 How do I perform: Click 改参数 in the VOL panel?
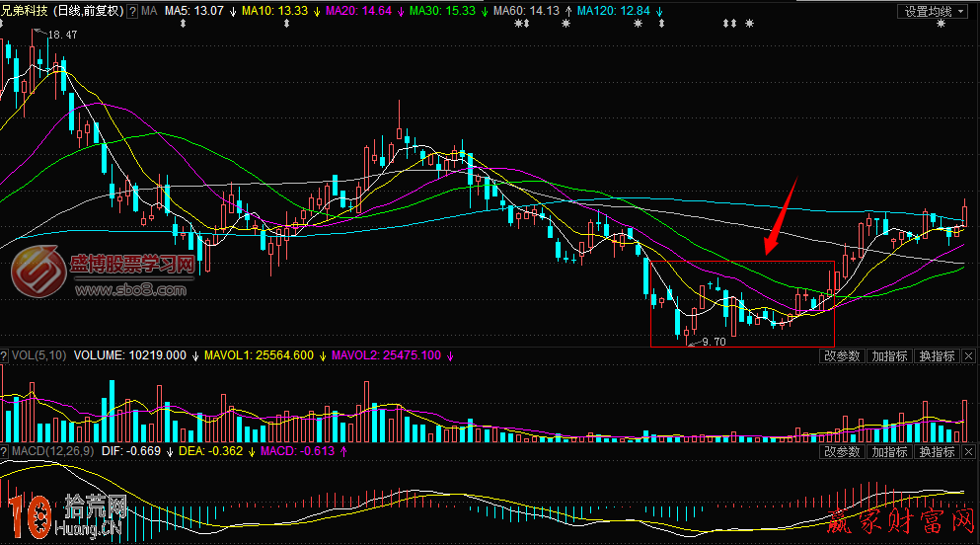(842, 356)
